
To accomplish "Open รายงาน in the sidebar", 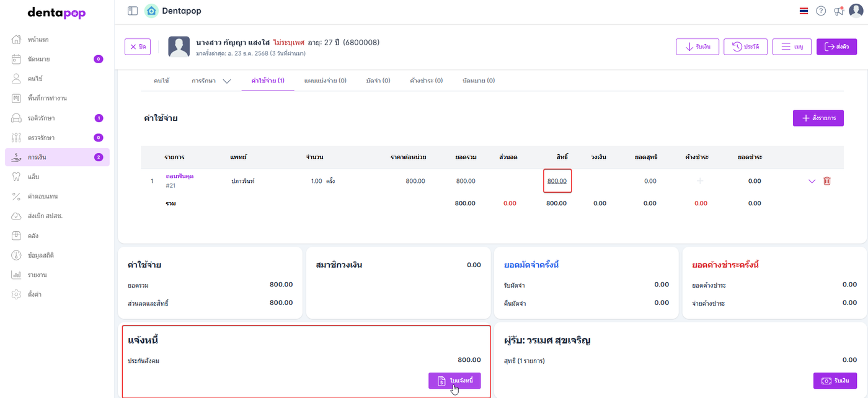I will tap(57, 275).
